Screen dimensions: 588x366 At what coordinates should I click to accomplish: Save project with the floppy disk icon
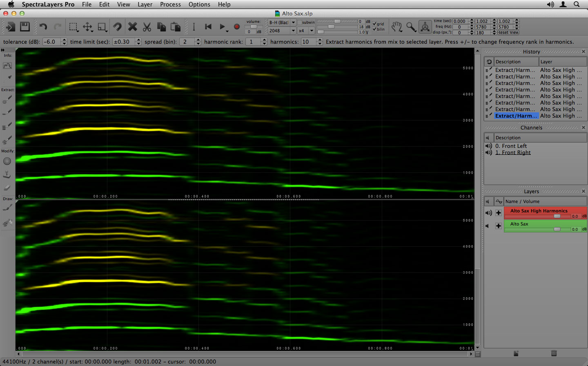tap(25, 27)
